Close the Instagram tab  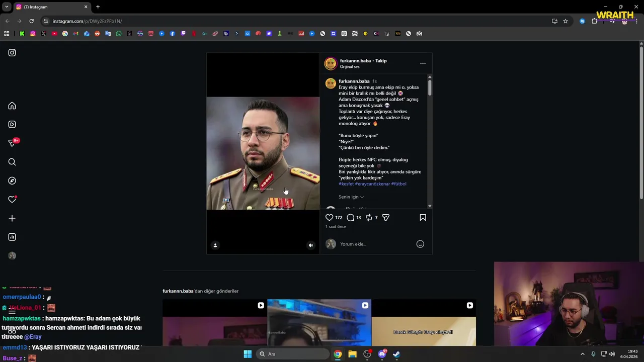[x=86, y=7]
